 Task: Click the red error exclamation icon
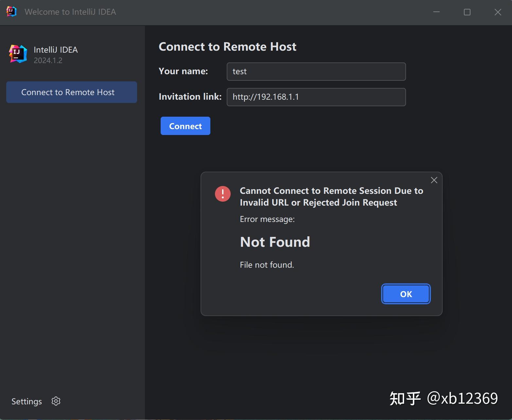pyautogui.click(x=222, y=193)
